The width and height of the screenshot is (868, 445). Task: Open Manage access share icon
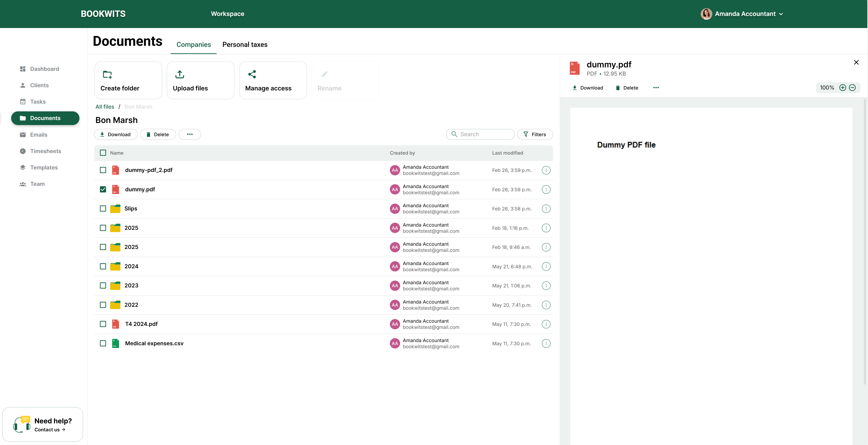[252, 74]
